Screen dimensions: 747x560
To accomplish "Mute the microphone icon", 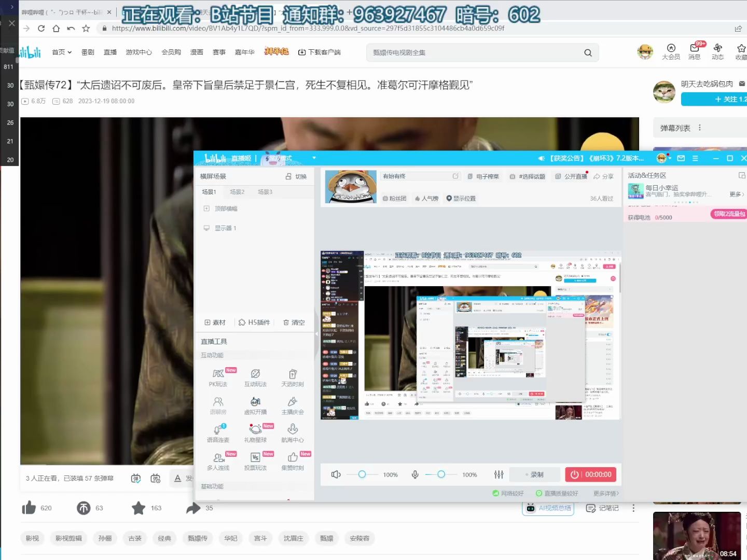I will 415,474.
